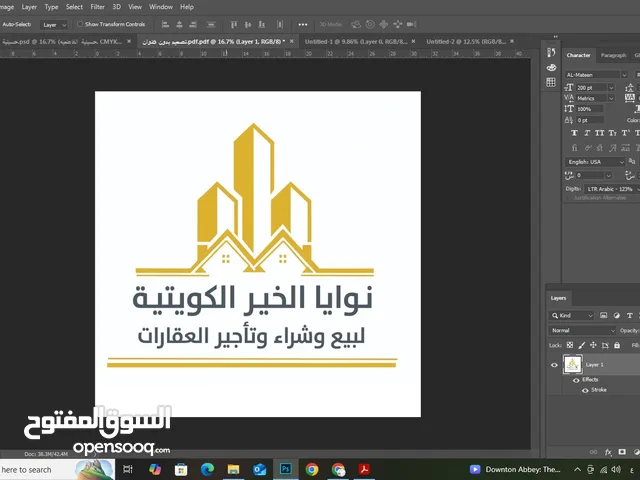640x480 pixels.
Task: Toggle lock image pixels (brush)
Action: click(582, 345)
